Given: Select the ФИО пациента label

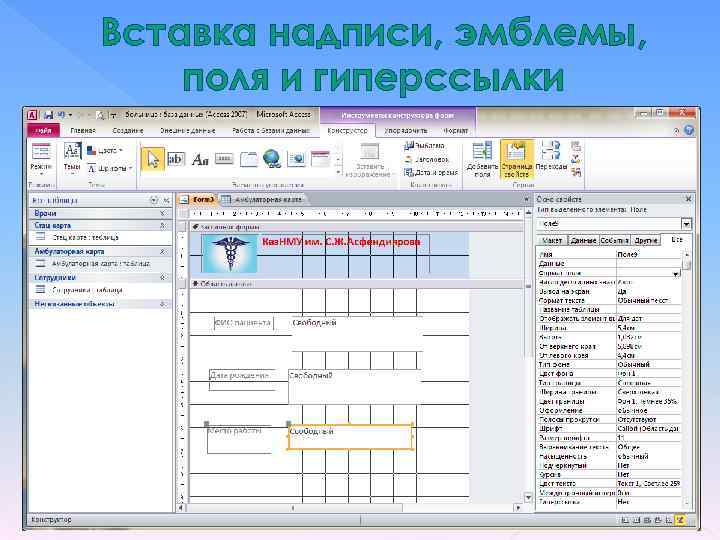Looking at the screenshot, I should 243,323.
